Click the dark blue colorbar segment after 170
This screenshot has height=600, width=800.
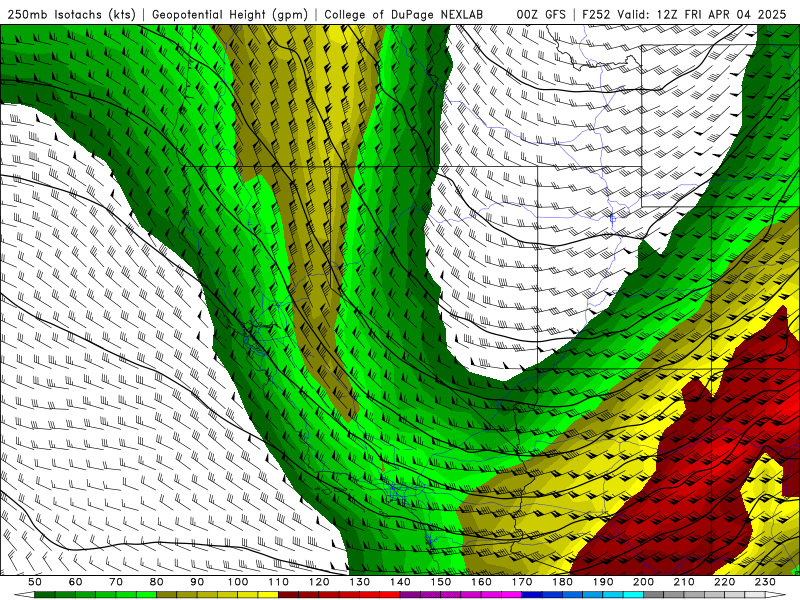[x=532, y=595]
